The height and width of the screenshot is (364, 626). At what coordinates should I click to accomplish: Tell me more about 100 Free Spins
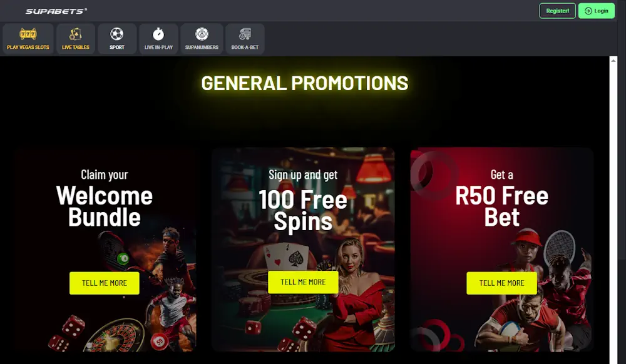coord(303,282)
